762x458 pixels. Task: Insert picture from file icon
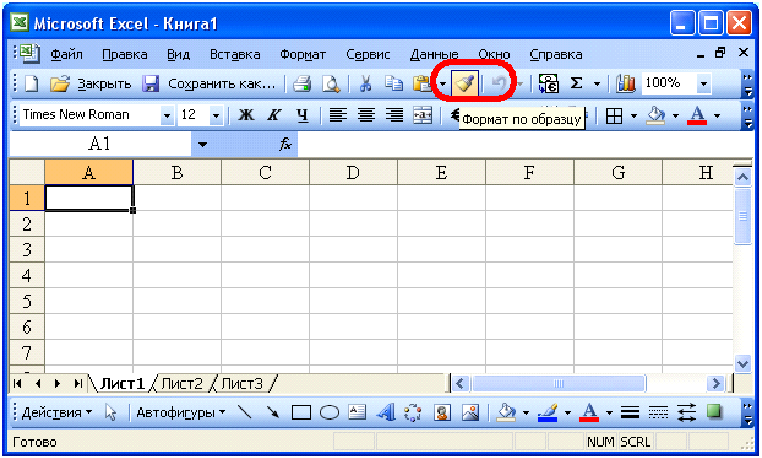coord(470,412)
